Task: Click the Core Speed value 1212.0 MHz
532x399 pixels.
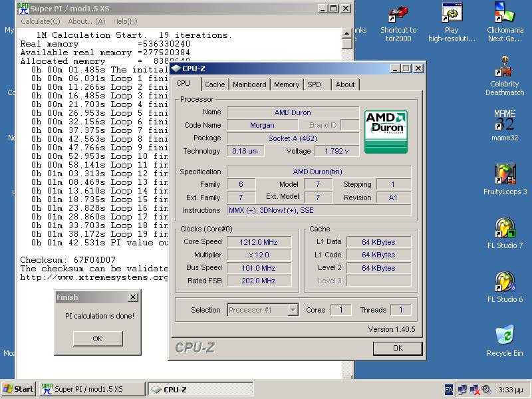Action: point(259,242)
